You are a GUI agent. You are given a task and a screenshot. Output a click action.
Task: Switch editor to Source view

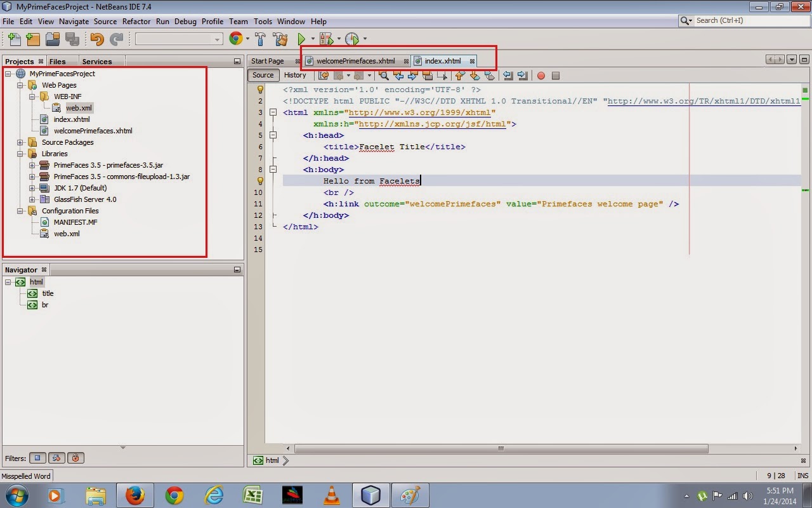pyautogui.click(x=263, y=75)
